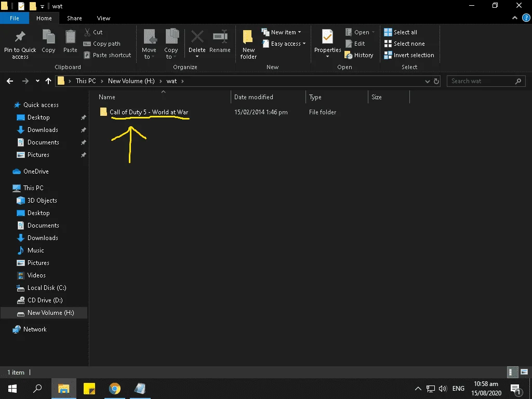The width and height of the screenshot is (532, 399).
Task: Go up one folder level
Action: point(48,81)
